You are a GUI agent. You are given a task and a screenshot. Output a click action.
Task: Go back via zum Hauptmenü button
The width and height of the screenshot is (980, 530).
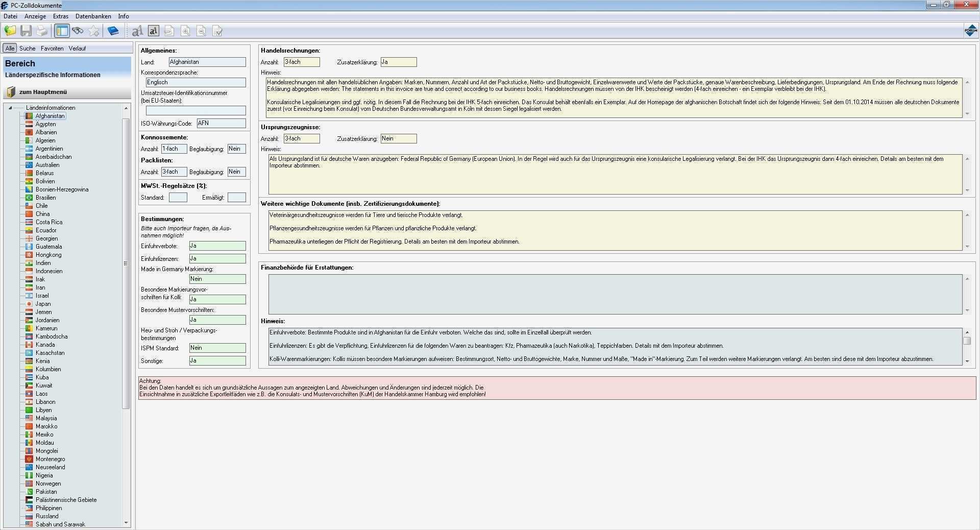coord(67,92)
